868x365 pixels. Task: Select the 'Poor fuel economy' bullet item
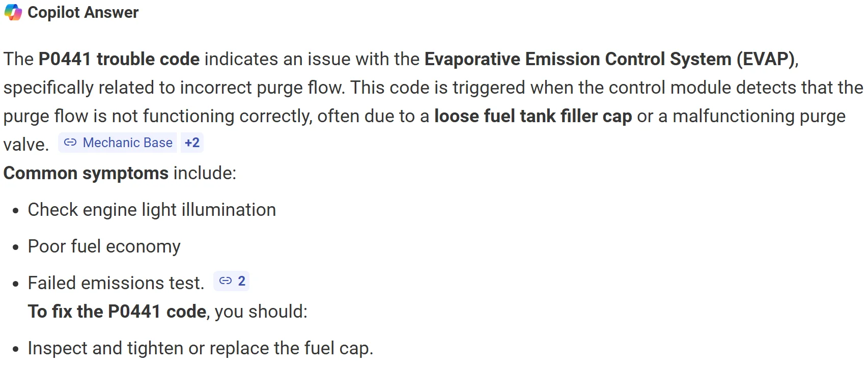tap(104, 246)
